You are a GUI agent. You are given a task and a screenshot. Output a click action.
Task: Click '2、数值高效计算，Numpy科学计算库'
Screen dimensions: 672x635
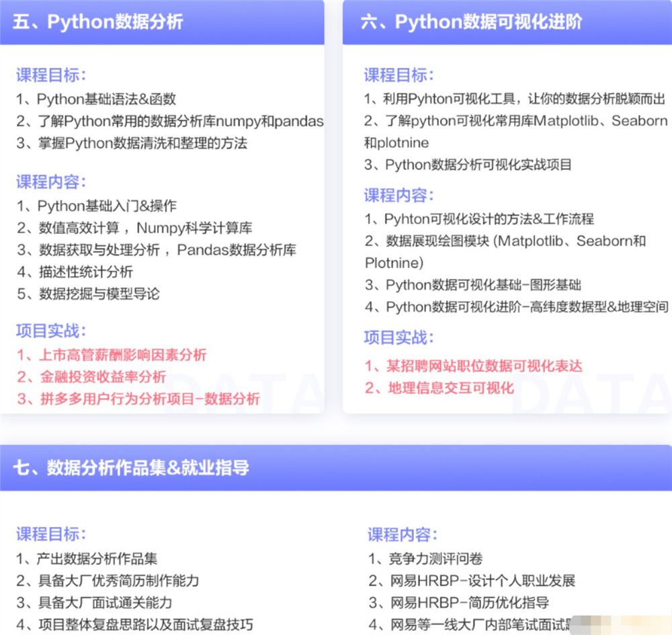[x=134, y=228]
